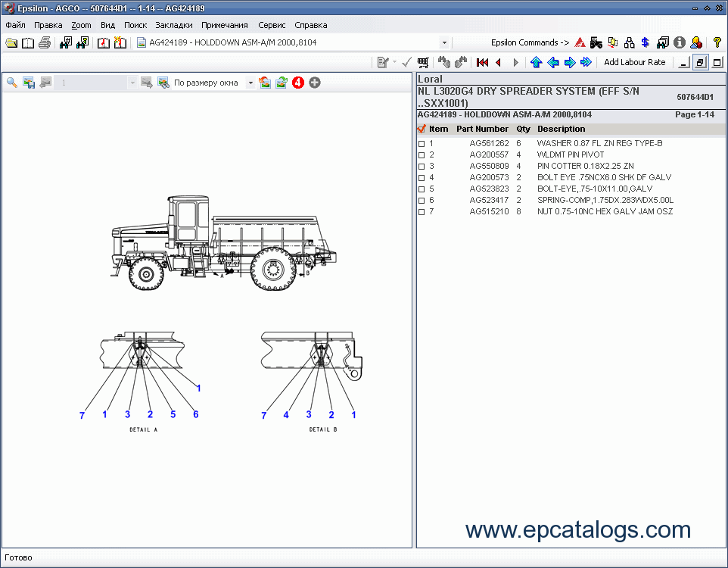728x568 pixels.
Task: Click the new bookmark book icon with star
Action: [120, 42]
